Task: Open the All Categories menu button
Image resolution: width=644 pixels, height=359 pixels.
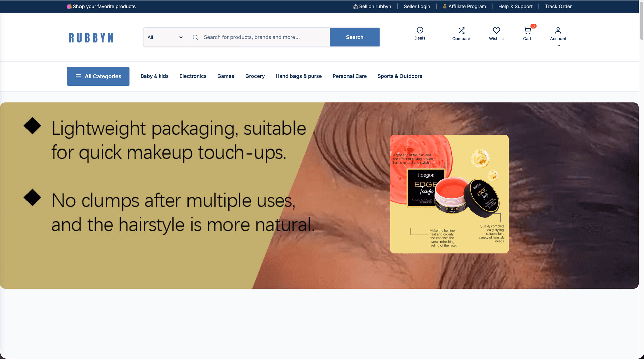Action: coord(98,76)
